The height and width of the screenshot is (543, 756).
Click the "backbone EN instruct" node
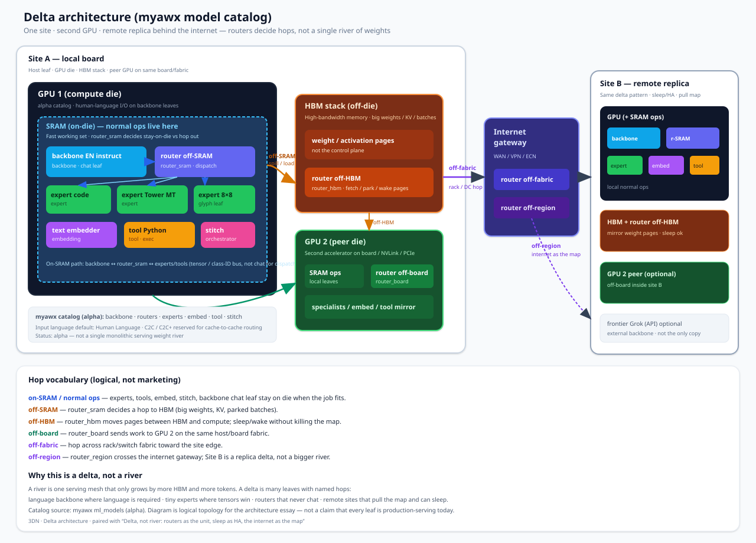click(96, 162)
